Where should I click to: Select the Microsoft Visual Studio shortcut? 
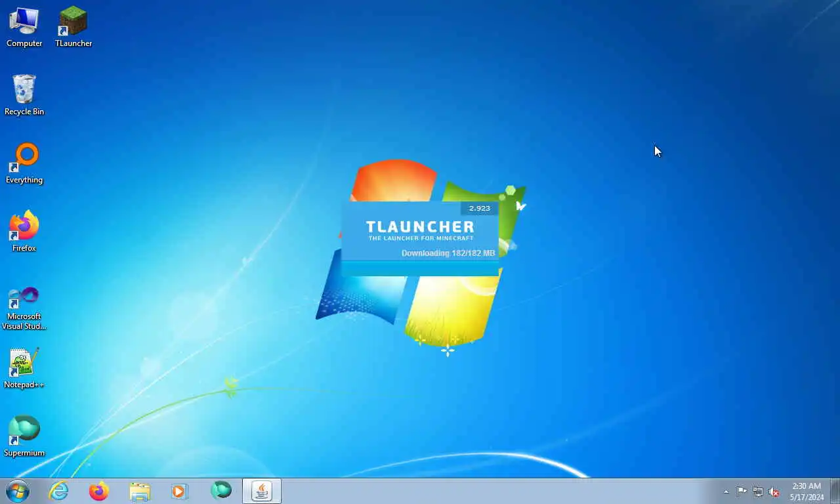(24, 308)
